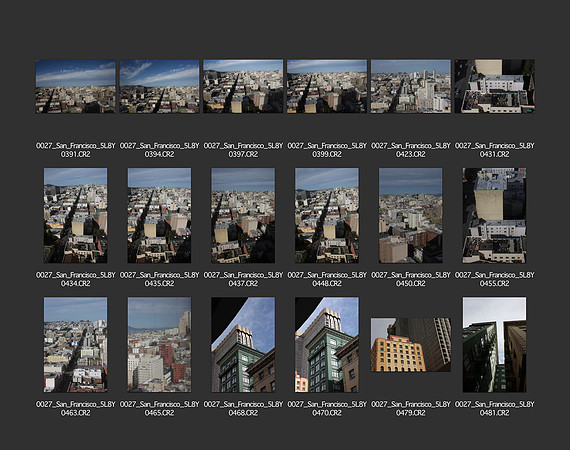The image size is (570, 450).
Task: Open the vertical photo 0435.CR2 thumbnail
Action: pyautogui.click(x=159, y=216)
